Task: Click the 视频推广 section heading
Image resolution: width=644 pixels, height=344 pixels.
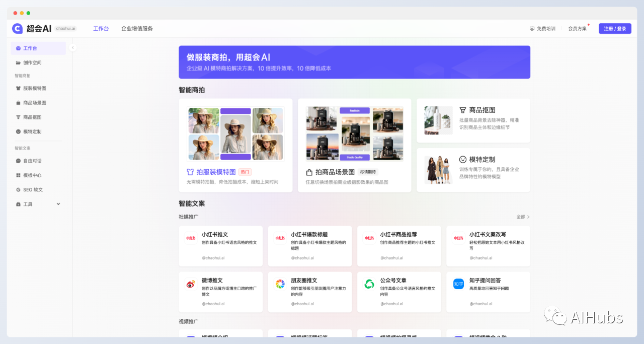Action: pyautogui.click(x=188, y=321)
